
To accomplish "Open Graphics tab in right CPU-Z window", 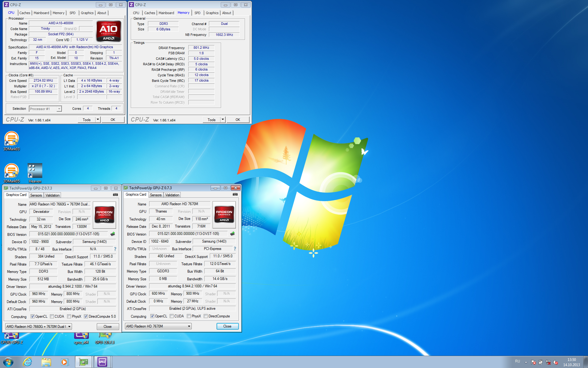I will tap(212, 13).
